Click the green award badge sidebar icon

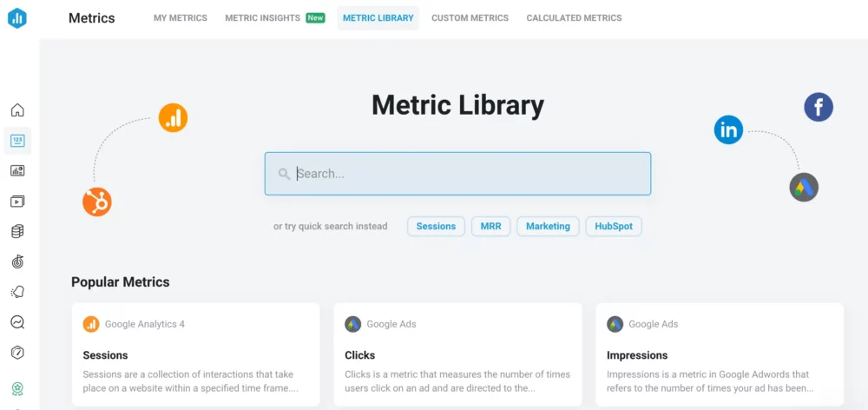(17, 388)
